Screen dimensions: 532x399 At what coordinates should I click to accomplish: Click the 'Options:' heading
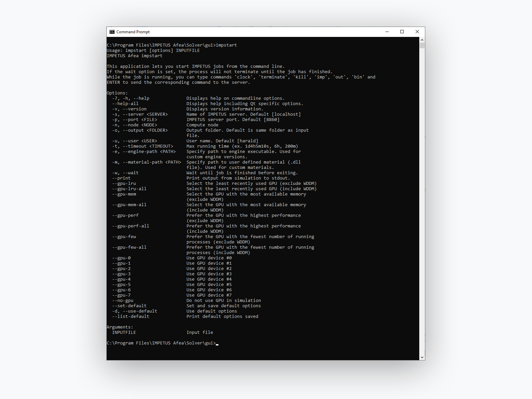(x=117, y=93)
